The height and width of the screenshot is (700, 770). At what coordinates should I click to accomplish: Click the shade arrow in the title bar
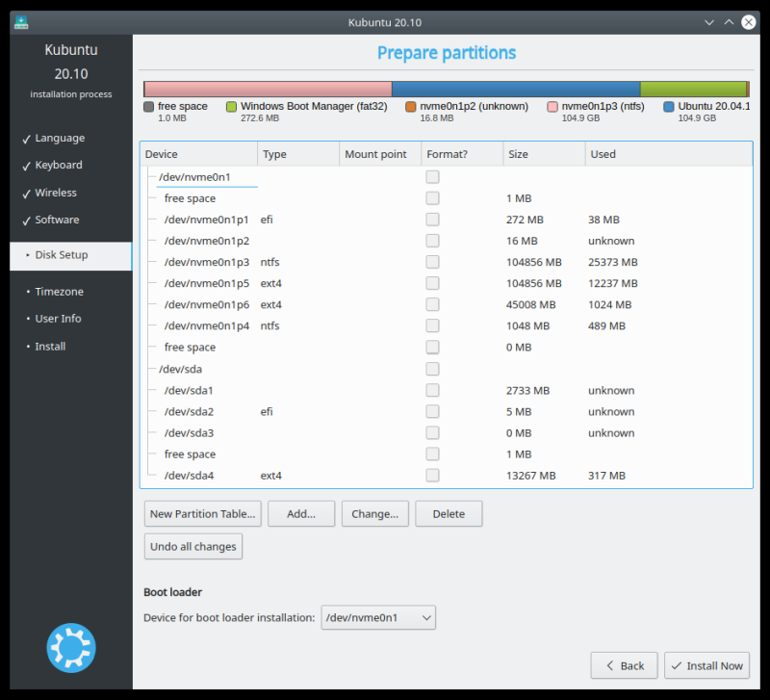727,21
